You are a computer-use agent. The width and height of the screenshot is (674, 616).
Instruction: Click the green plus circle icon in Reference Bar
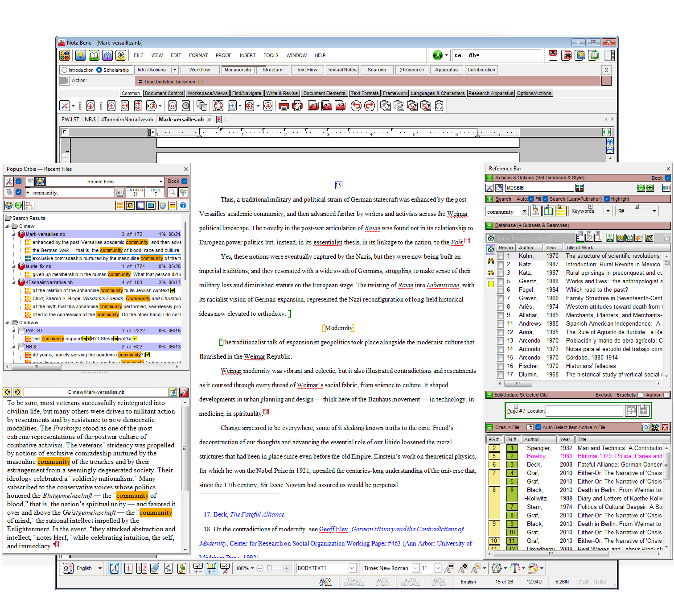[650, 188]
